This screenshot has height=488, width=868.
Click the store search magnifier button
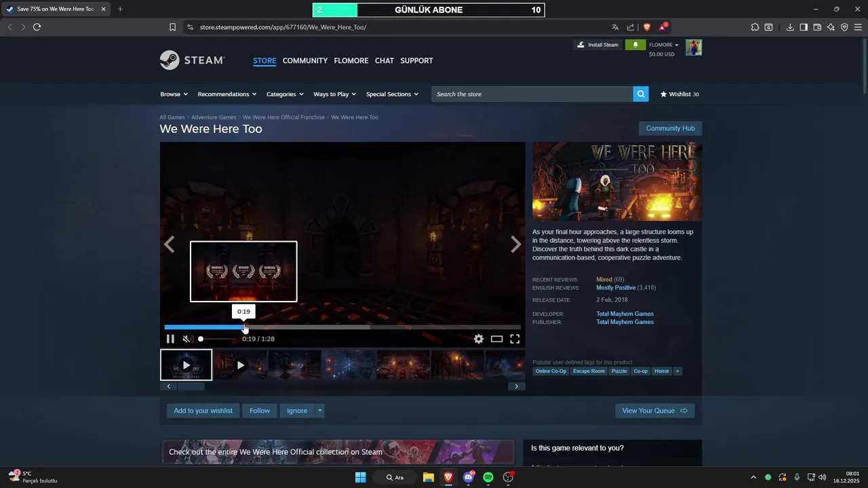coord(641,94)
